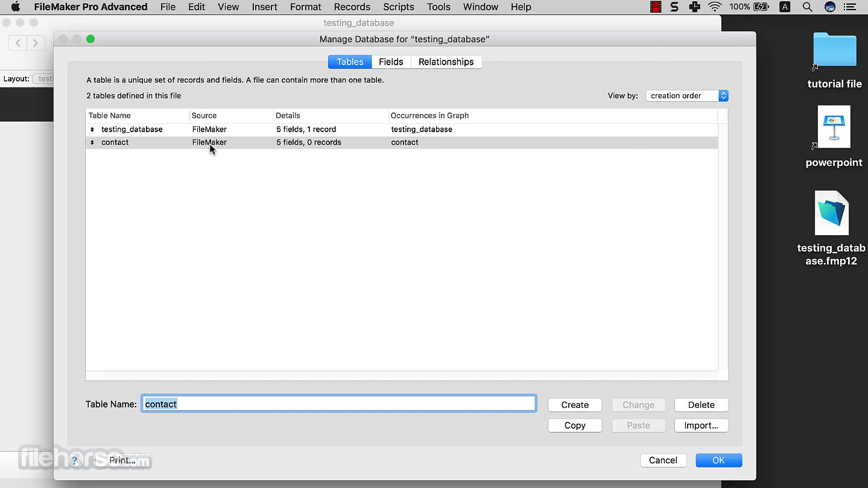
Task: Click the '5 fields, 0 records' cell
Action: point(309,143)
